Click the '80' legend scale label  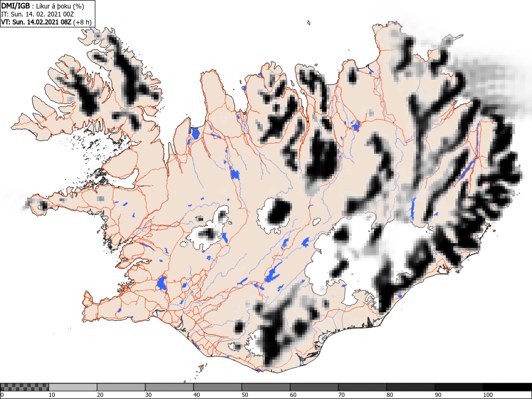tap(389, 395)
